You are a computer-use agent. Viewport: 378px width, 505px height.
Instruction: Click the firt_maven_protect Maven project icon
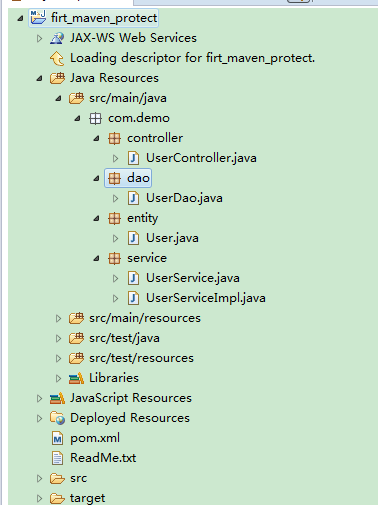coord(38,17)
